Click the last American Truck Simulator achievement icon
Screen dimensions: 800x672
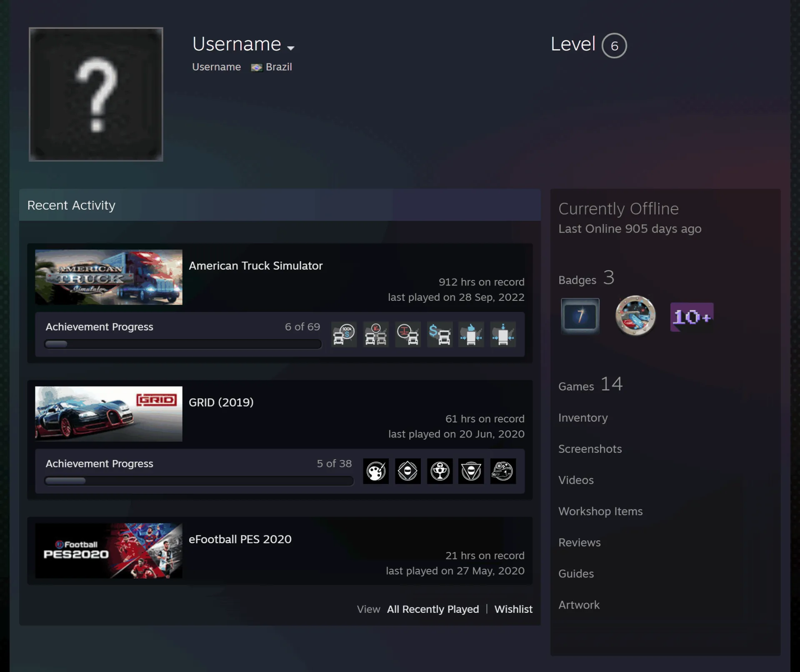(x=503, y=334)
